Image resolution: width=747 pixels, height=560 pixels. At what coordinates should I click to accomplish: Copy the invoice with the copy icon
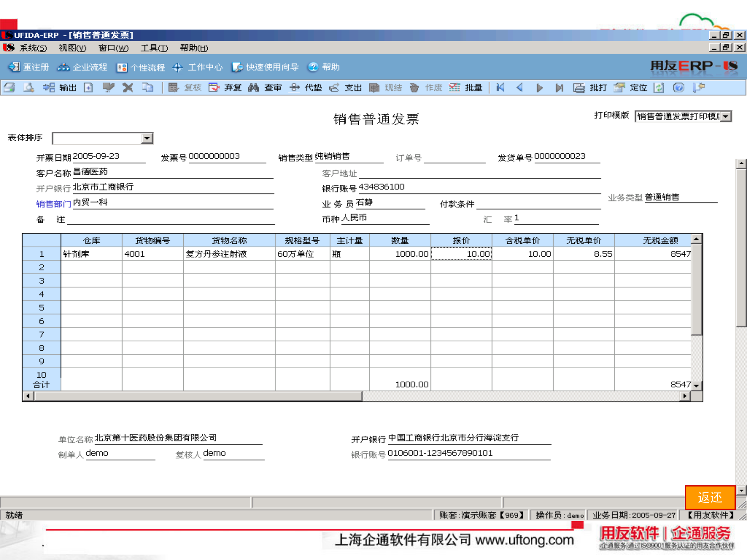click(x=148, y=87)
